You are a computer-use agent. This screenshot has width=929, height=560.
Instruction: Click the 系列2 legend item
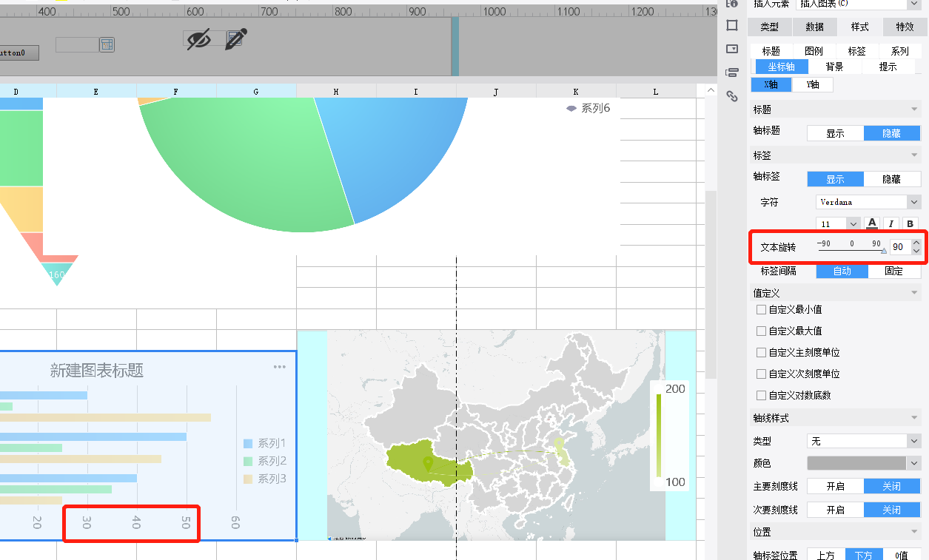tap(264, 461)
